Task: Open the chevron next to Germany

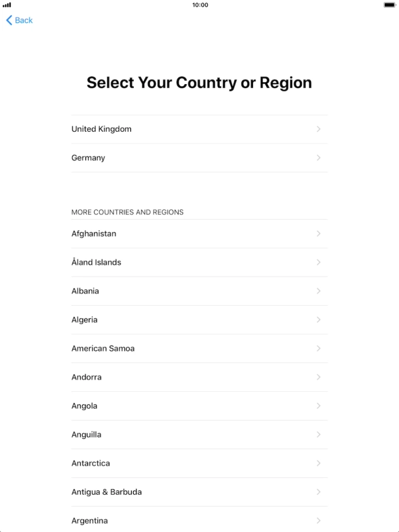Action: [318, 158]
